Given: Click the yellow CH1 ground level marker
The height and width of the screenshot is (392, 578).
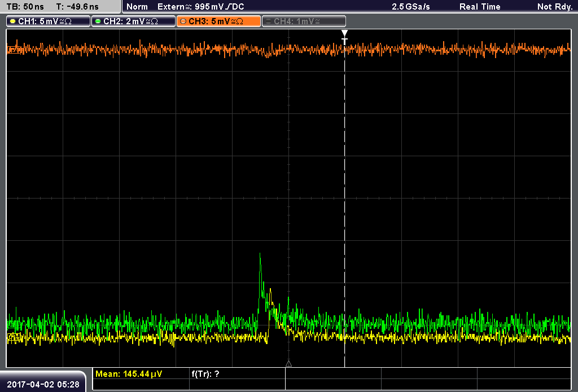Looking at the screenshot, I should click(14, 337).
